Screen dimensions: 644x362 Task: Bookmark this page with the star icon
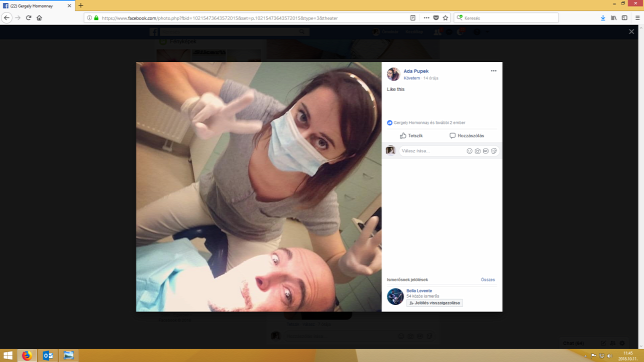tap(446, 18)
